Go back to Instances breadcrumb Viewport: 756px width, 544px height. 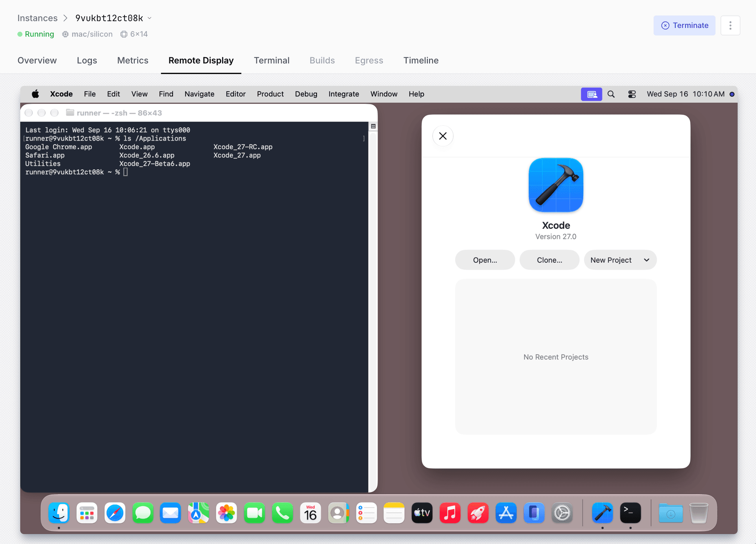[x=37, y=18]
